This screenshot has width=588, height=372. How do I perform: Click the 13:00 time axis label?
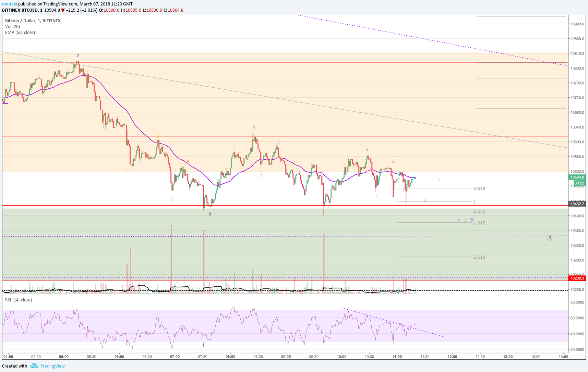click(x=508, y=357)
